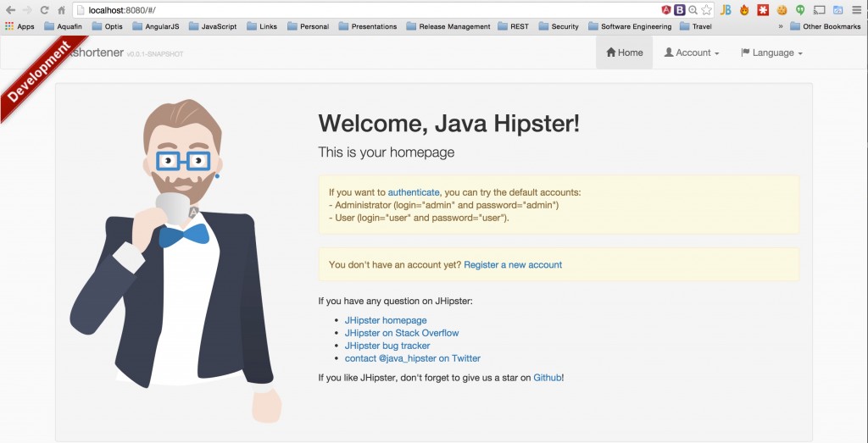Open the Other Bookmarks folder
Screen dimensions: 868x443
(826, 26)
